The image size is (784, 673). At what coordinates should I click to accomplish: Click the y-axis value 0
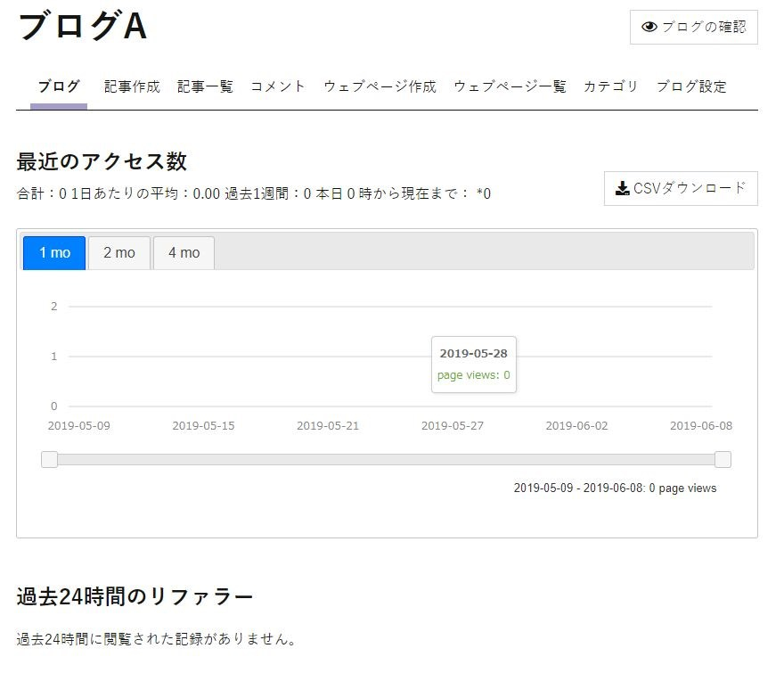[x=54, y=406]
